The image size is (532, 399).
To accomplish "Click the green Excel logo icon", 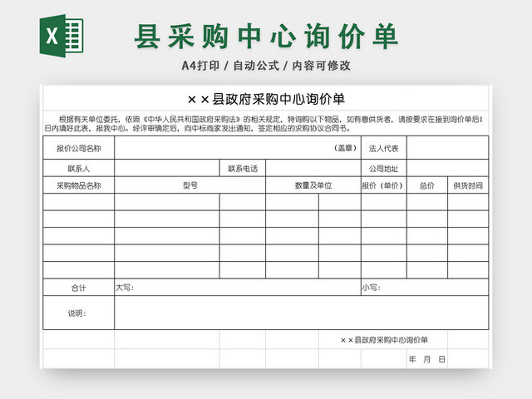I will (62, 36).
